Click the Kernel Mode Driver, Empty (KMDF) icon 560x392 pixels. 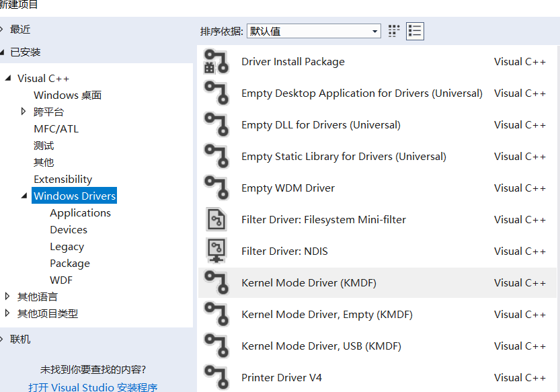pos(216,314)
